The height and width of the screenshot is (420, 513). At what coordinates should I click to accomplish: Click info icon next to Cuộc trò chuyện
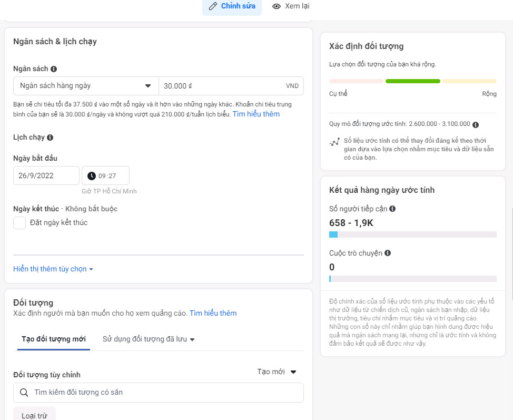[x=388, y=253]
